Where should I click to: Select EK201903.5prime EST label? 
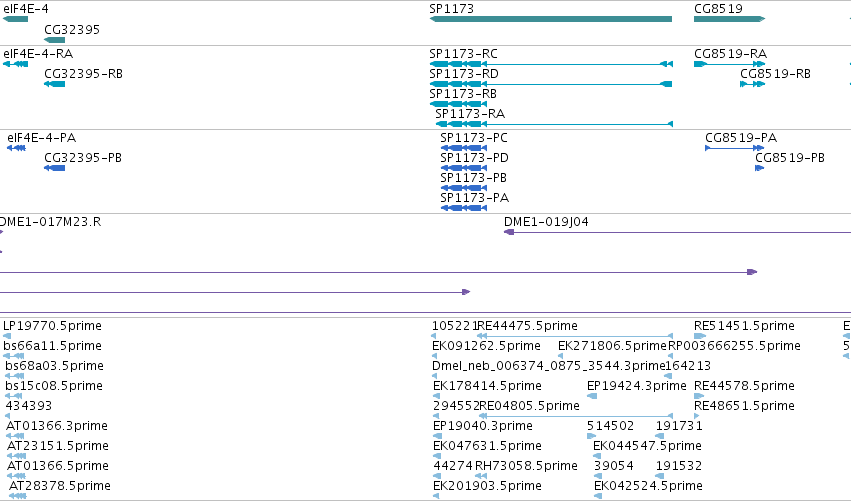point(487,486)
